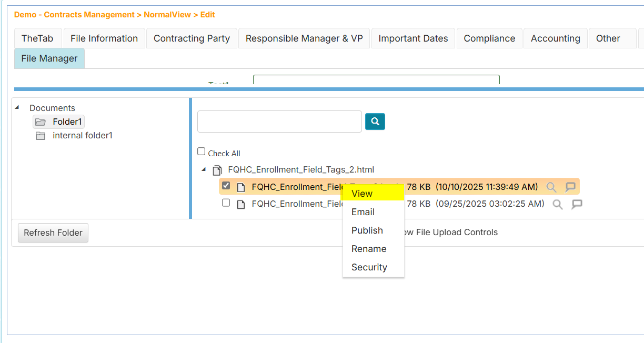Click magnifier icon on 09/25/2025 file version

[558, 204]
